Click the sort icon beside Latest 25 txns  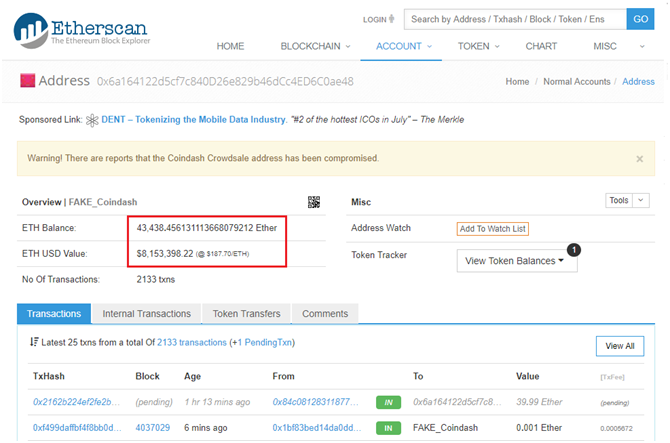34,342
